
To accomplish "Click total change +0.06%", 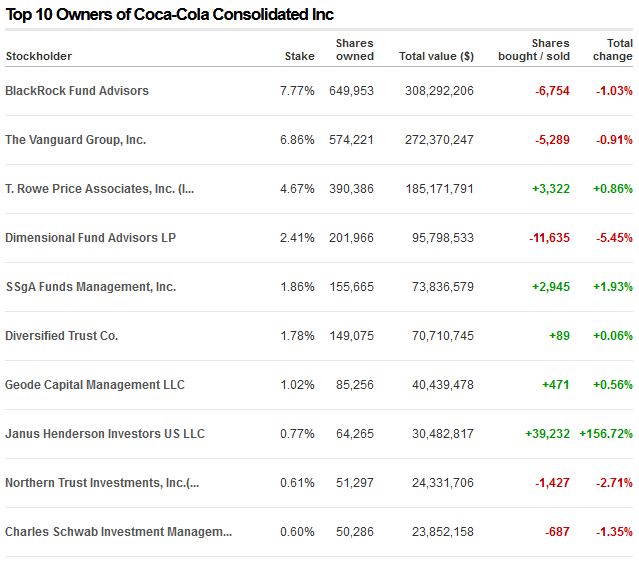I will coord(613,336).
